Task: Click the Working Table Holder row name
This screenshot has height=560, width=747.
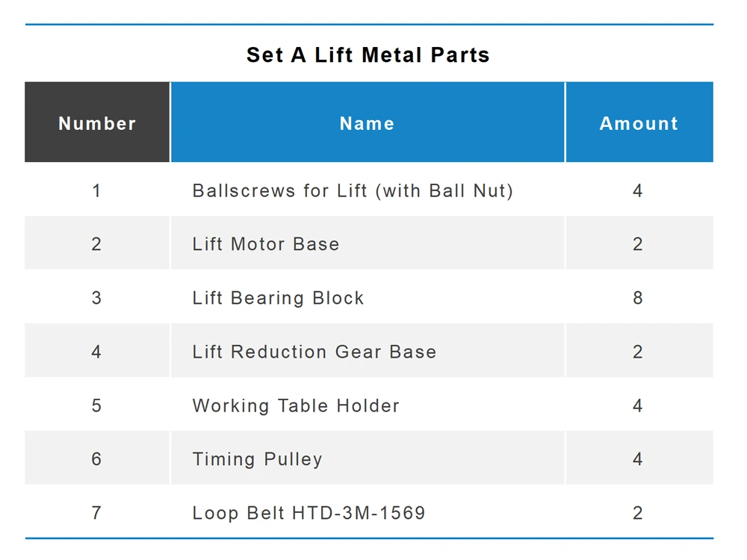Action: 296,405
